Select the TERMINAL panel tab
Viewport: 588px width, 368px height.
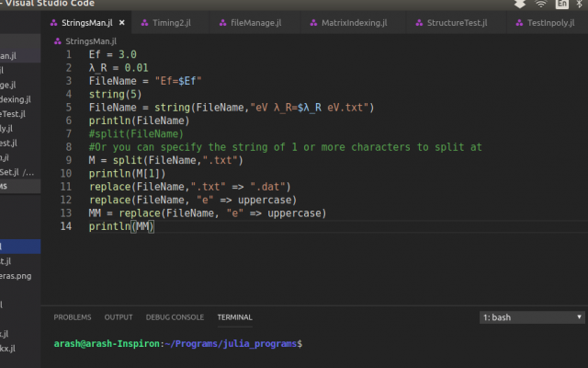click(x=235, y=317)
